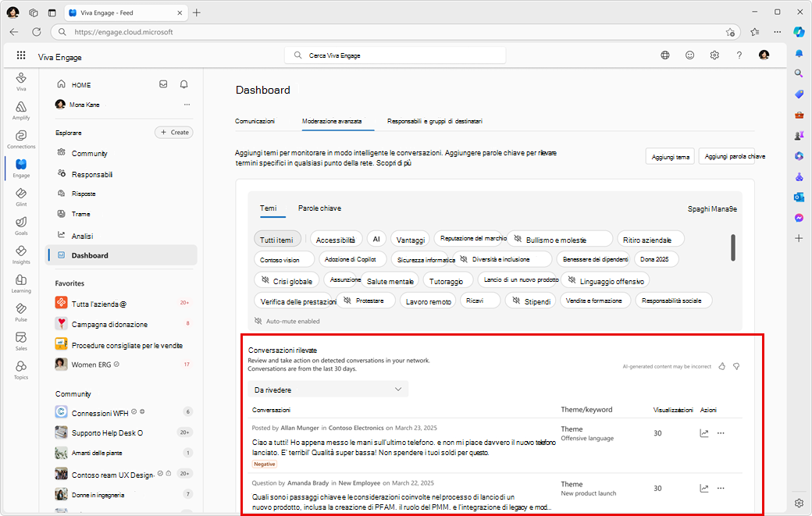812x516 pixels.
Task: Open Connections app in left rail
Action: click(21, 140)
